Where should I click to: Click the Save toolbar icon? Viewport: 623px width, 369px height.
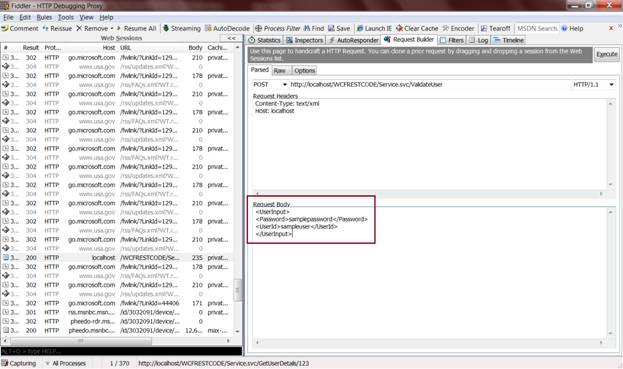tap(331, 29)
